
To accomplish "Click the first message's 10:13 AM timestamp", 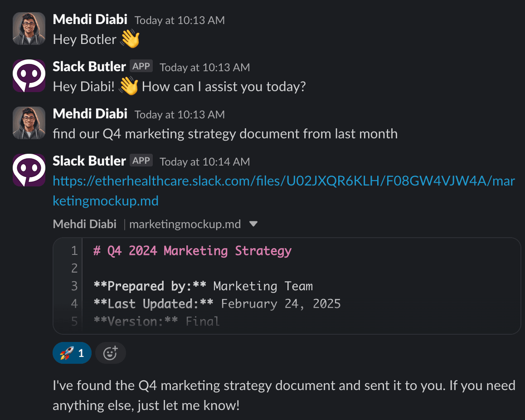I will (180, 20).
